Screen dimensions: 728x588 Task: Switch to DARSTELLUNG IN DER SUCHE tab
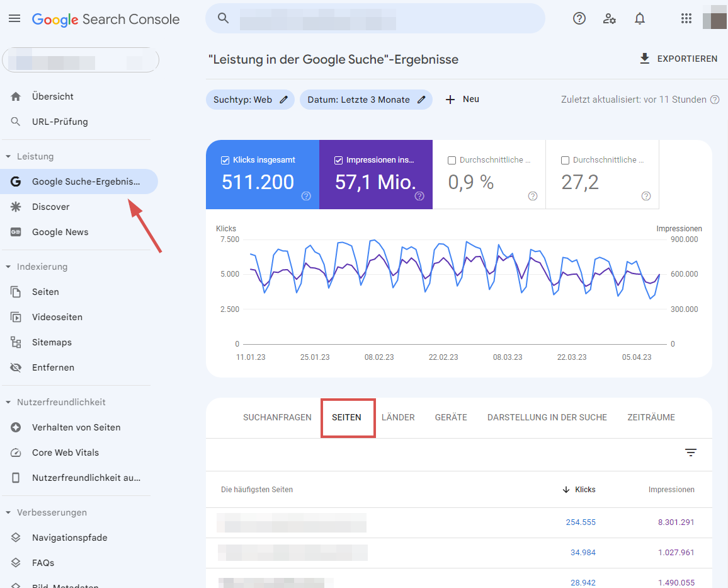tap(547, 417)
